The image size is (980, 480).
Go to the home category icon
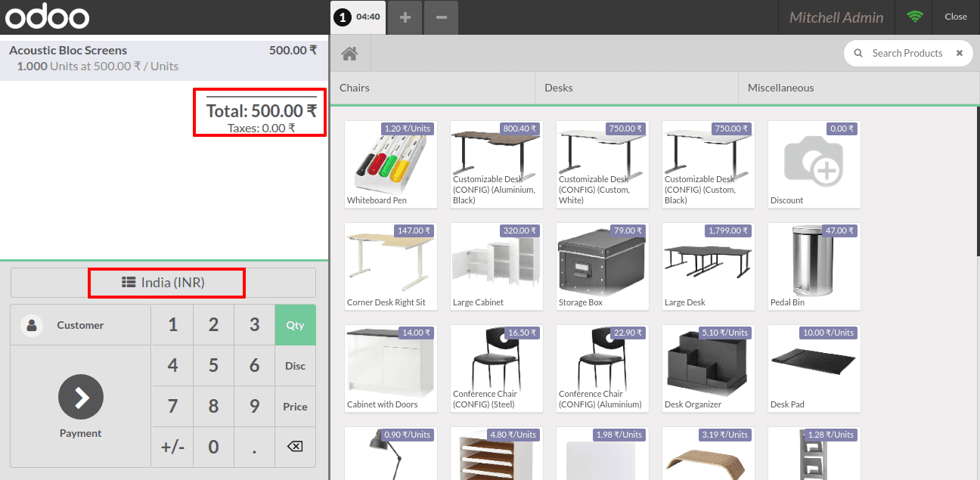[349, 54]
